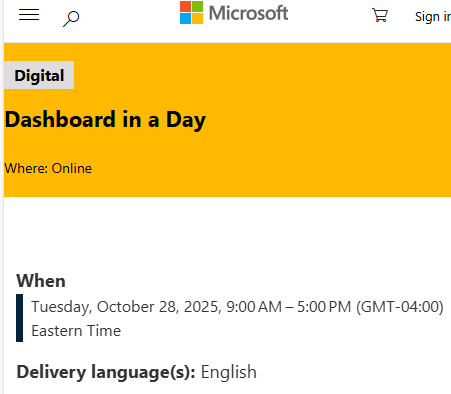This screenshot has height=394, width=451.
Task: Click the Delivery language(s) label
Action: (x=106, y=372)
